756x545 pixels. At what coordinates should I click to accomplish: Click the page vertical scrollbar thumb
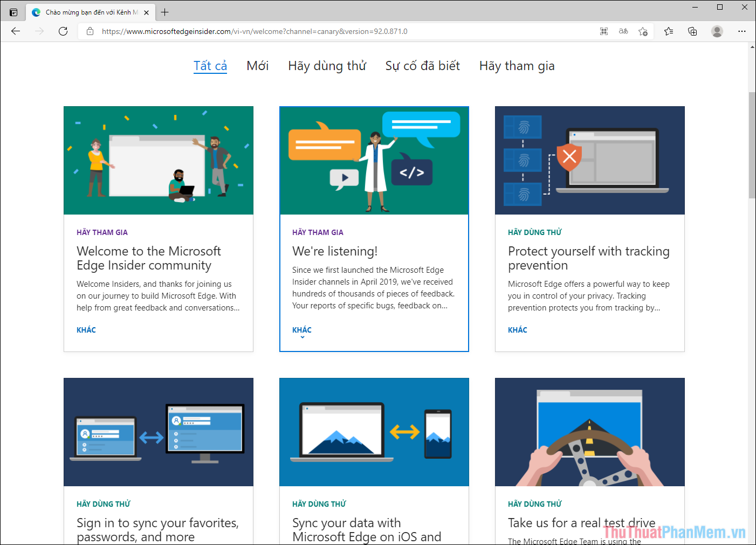752,146
